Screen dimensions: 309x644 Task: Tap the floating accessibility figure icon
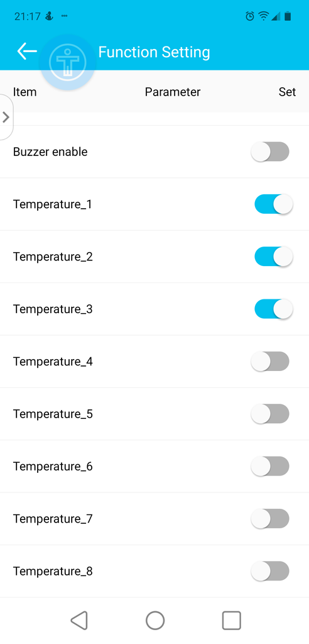(x=68, y=62)
